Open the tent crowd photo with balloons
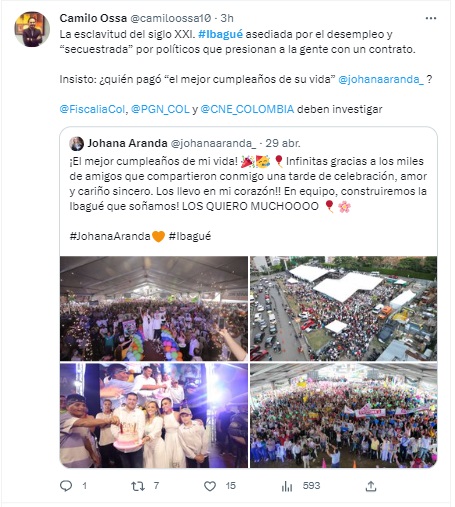This screenshot has height=507, width=455. (154, 308)
